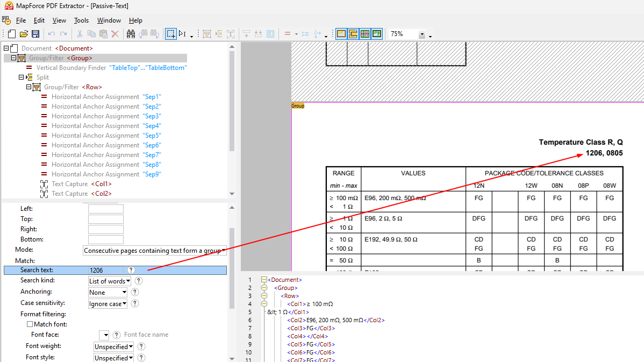Click the Text Capture icon beside <Col1>

click(44, 183)
